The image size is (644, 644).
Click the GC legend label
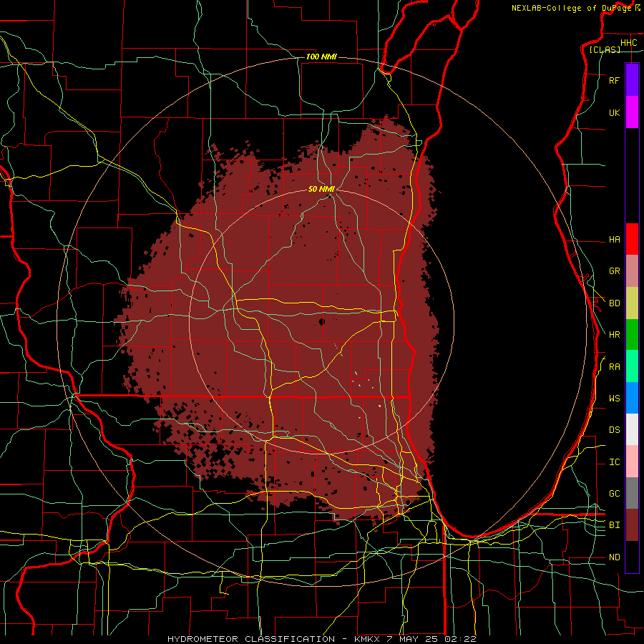[614, 494]
